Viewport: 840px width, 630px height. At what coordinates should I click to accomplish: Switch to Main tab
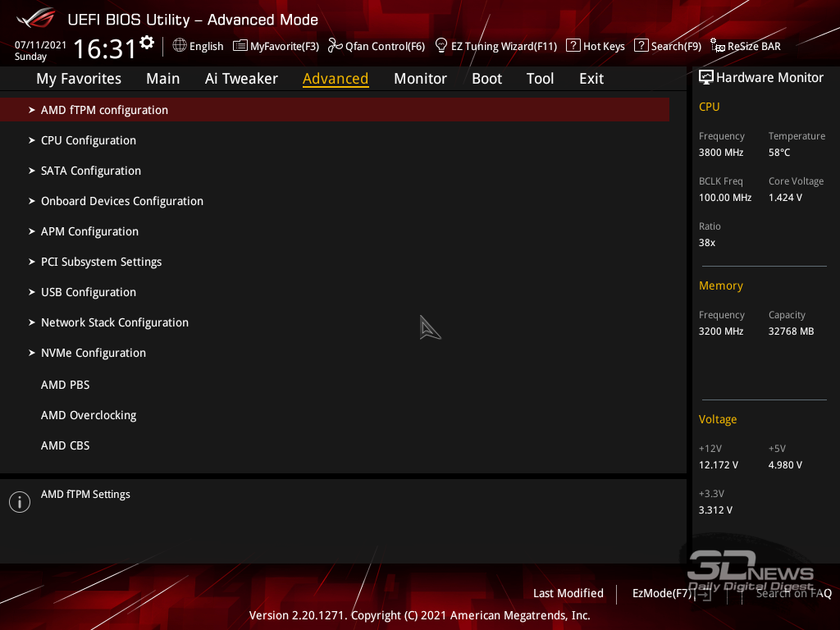pos(163,79)
